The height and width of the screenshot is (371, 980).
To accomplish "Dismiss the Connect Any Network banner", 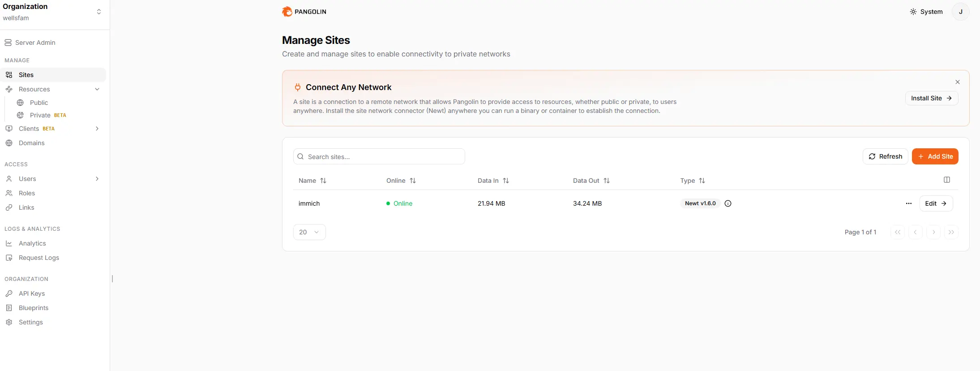I will (958, 82).
